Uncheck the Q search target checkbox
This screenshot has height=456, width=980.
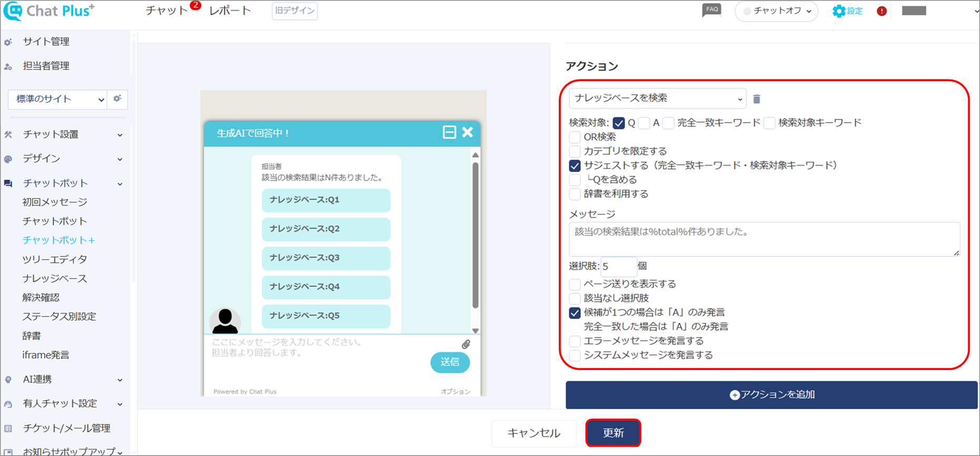click(619, 123)
